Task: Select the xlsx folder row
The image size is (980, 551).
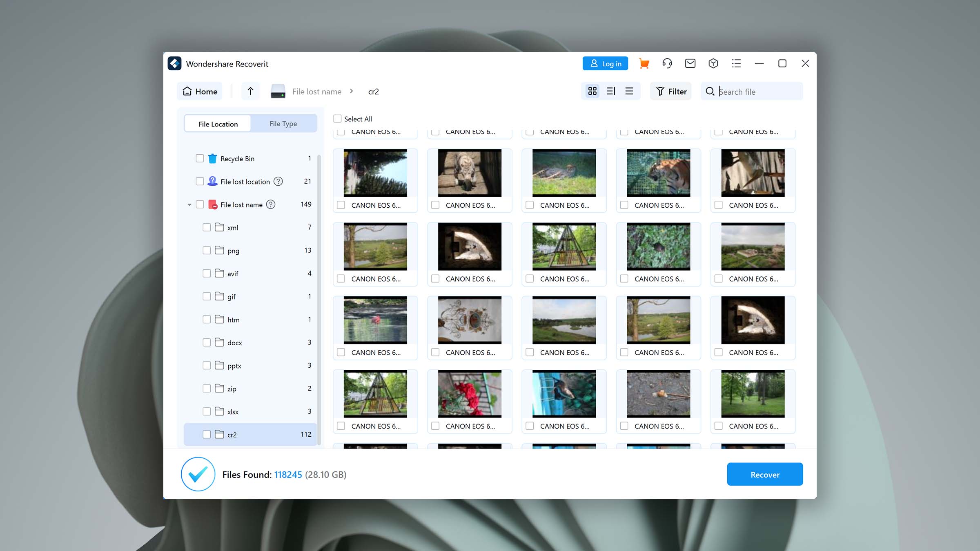Action: coord(250,411)
